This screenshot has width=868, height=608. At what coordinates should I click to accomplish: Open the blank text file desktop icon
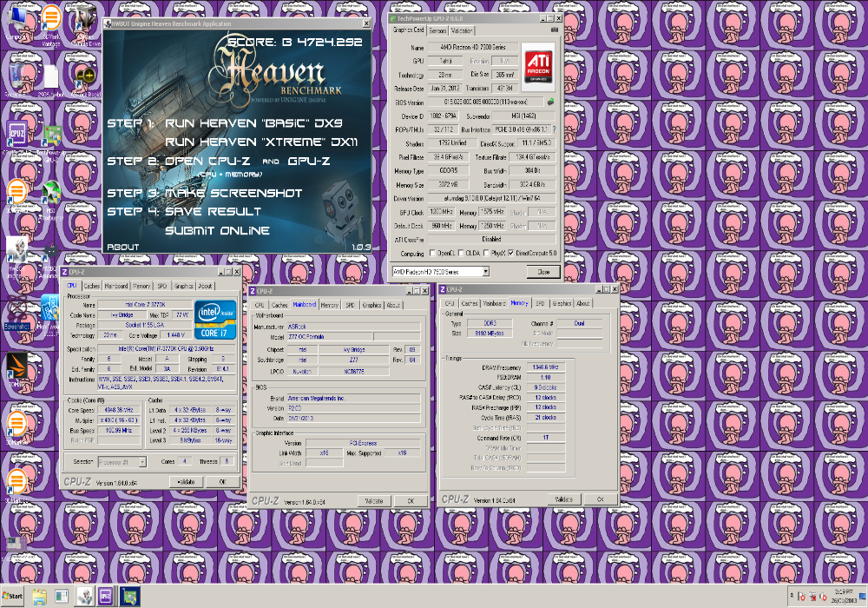click(50, 79)
